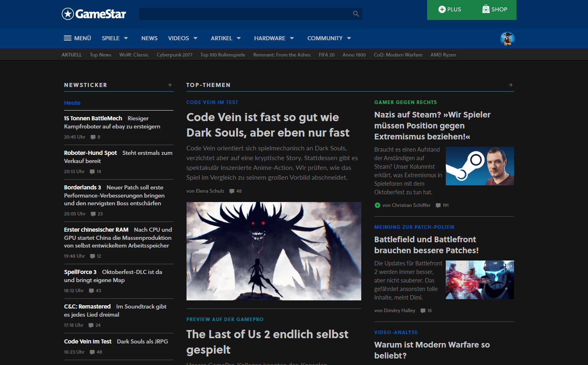This screenshot has width=588, height=365.
Task: Open the COMMUNITY dropdown
Action: [x=325, y=38]
